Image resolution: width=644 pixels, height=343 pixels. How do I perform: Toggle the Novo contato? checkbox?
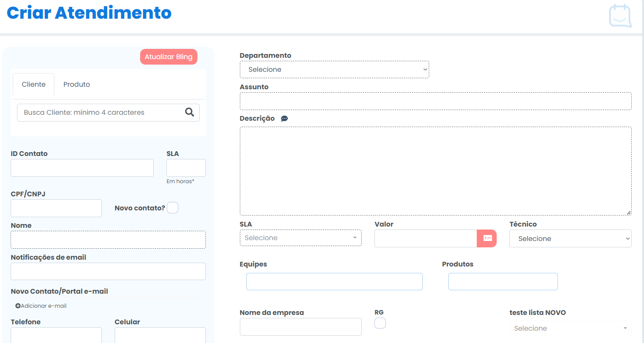[x=173, y=208]
